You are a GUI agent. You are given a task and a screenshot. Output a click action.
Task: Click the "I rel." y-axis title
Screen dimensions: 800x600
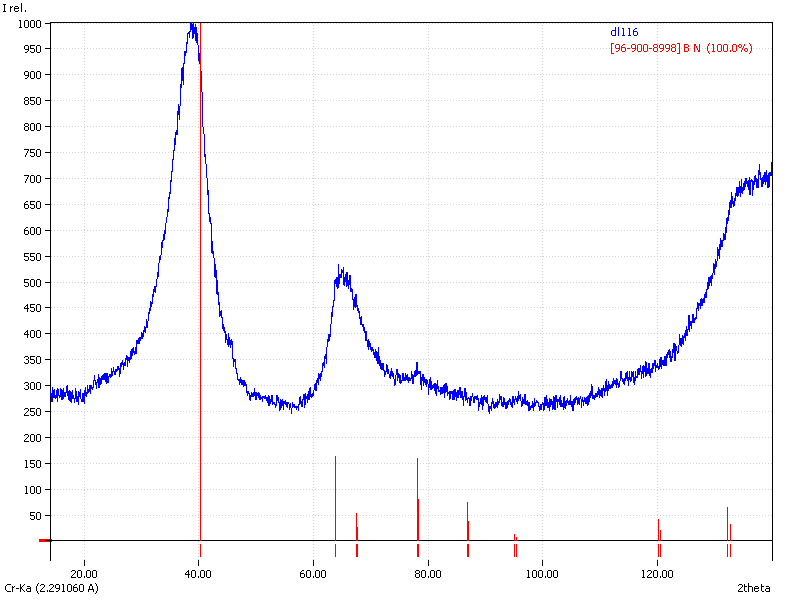17,8
